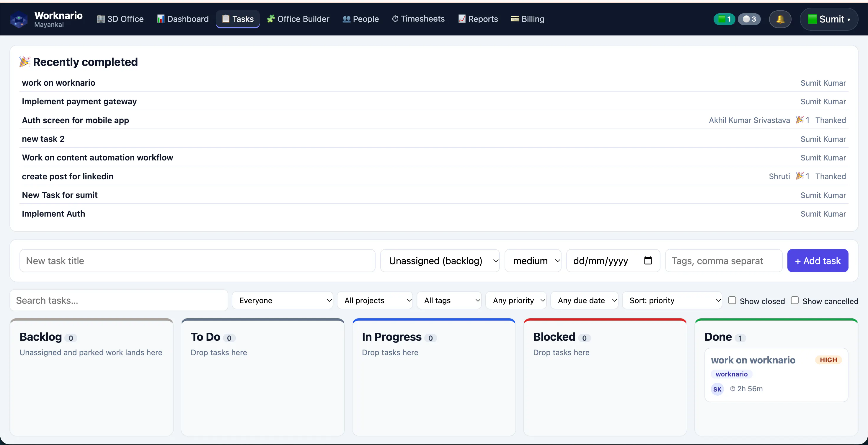Open the notifications bell
868x445 pixels.
[x=780, y=19]
